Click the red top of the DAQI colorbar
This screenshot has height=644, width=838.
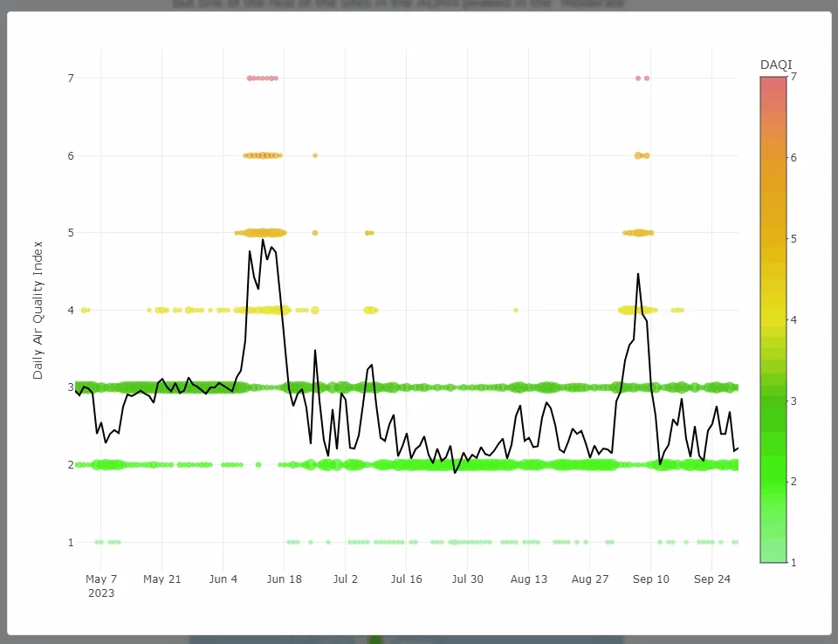pyautogui.click(x=773, y=83)
